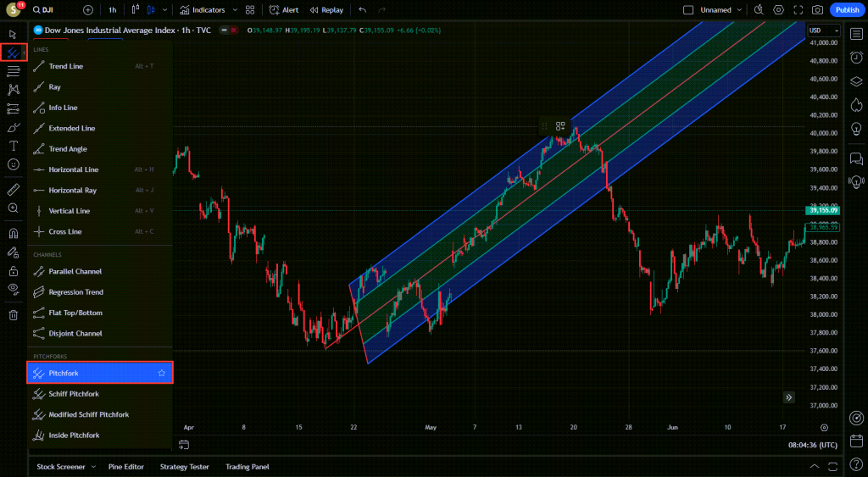Viewport: 868px width, 477px height.
Task: Toggle magnet snapping mode
Action: coord(13,234)
